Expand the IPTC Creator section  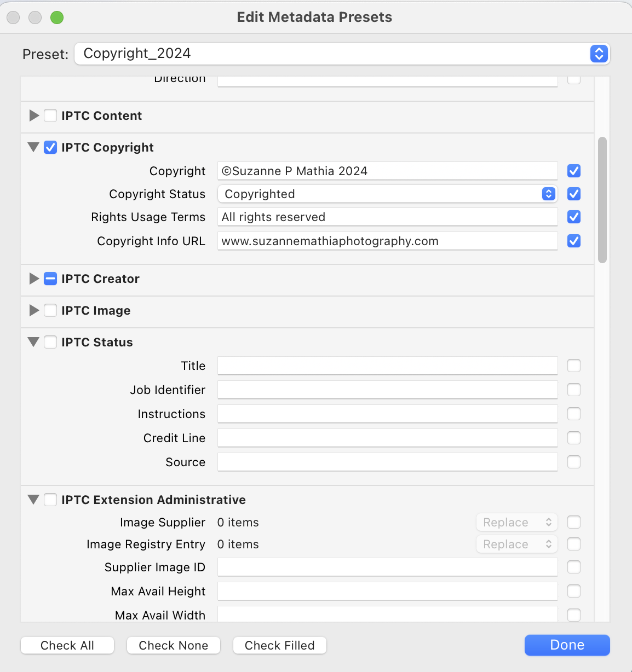pos(34,279)
